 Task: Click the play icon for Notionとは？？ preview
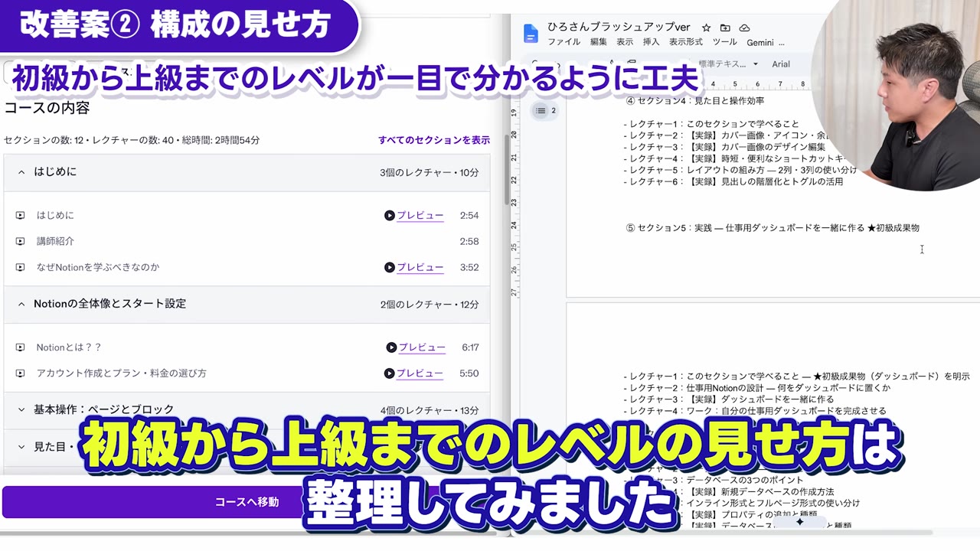tap(391, 347)
